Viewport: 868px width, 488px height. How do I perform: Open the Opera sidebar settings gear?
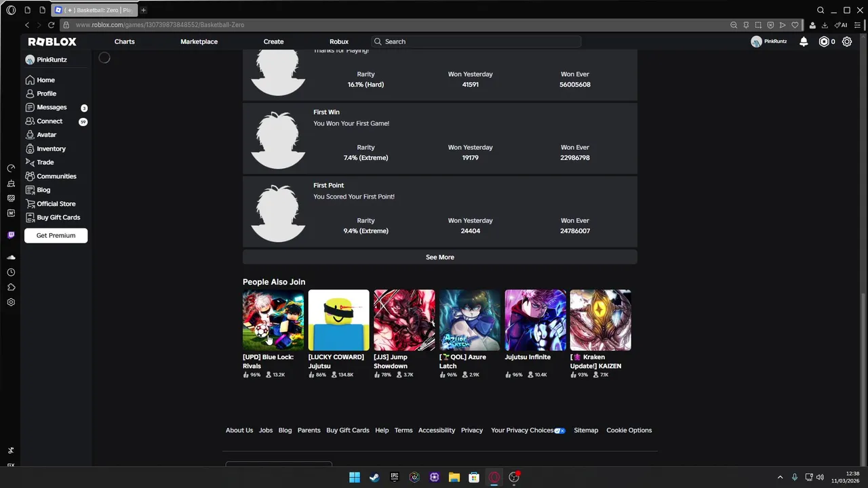tap(11, 302)
